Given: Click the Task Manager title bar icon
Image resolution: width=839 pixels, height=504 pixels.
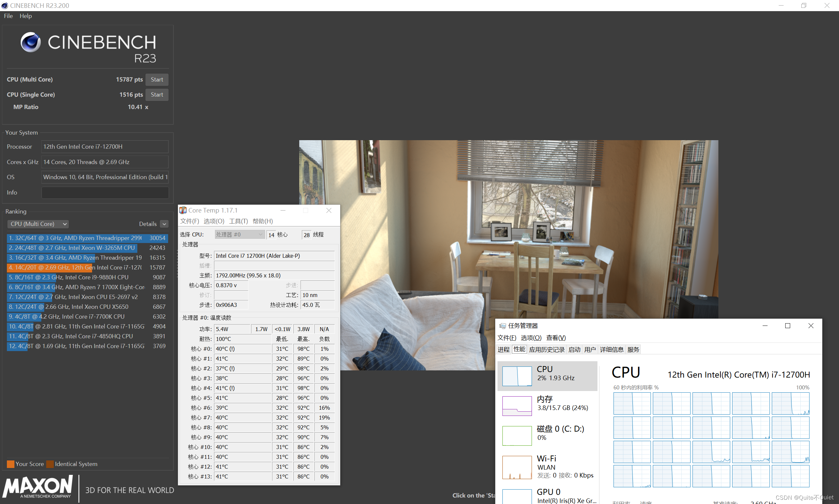Looking at the screenshot, I should click(502, 326).
